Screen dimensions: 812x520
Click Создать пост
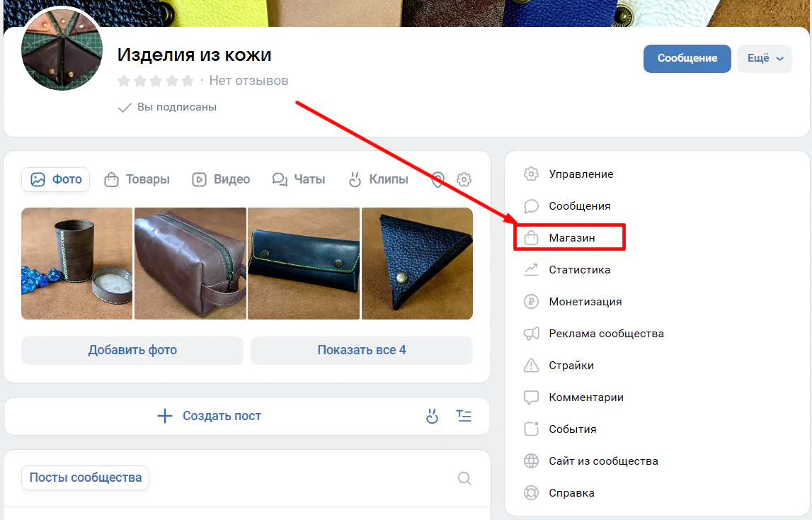(210, 416)
